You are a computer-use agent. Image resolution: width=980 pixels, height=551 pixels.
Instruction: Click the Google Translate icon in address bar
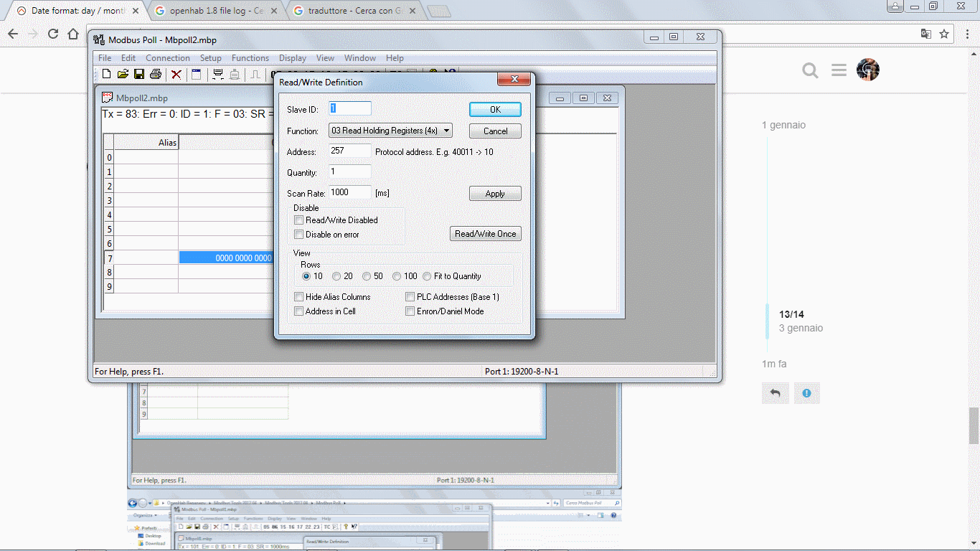point(926,34)
